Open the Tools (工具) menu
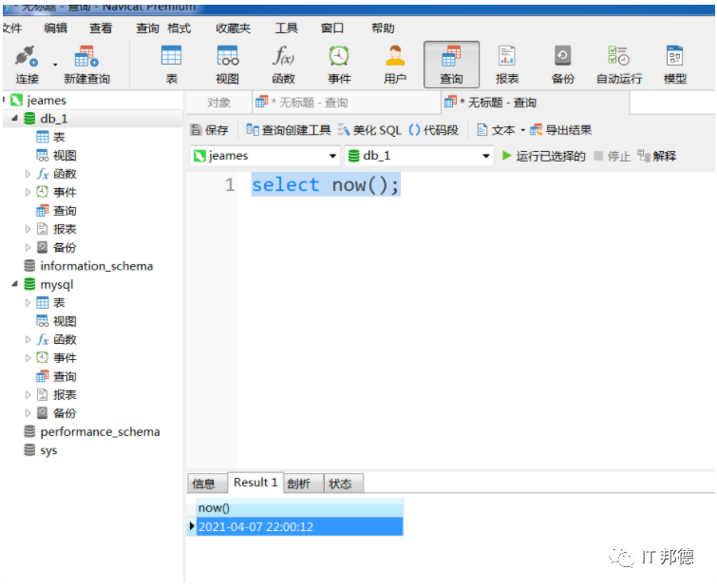Screen dimensions: 717x588 click(287, 28)
